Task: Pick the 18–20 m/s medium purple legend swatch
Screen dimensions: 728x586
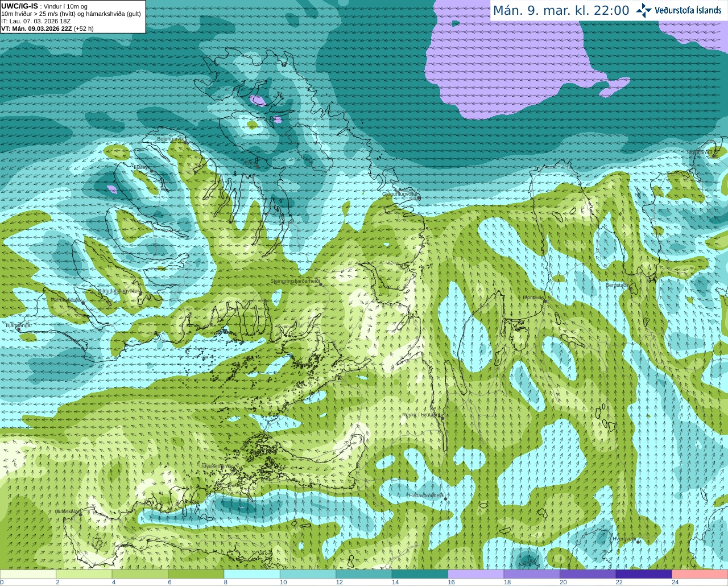Action: coord(532,574)
